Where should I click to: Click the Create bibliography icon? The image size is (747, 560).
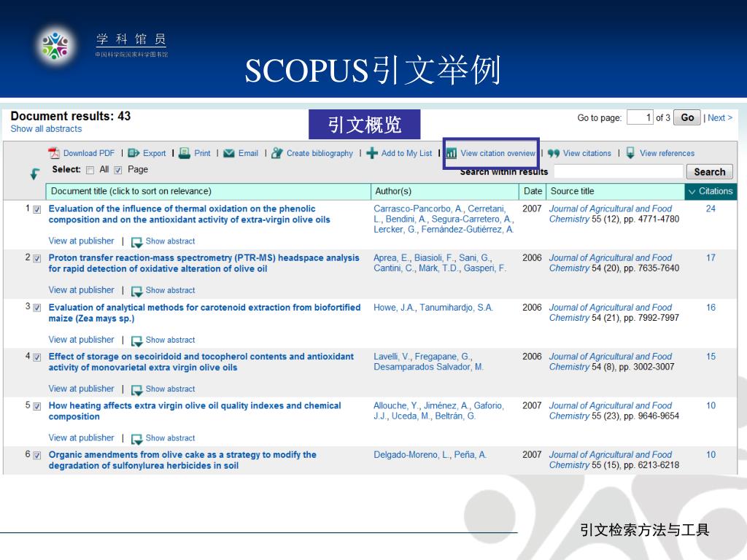pyautogui.click(x=276, y=153)
